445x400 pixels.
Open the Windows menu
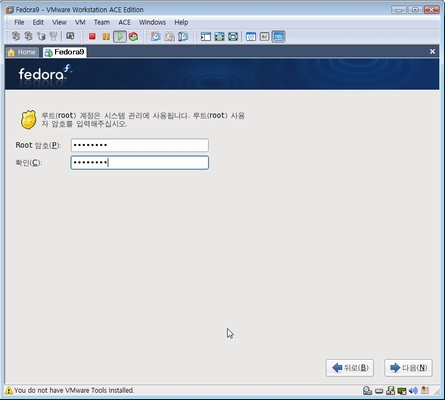click(152, 22)
